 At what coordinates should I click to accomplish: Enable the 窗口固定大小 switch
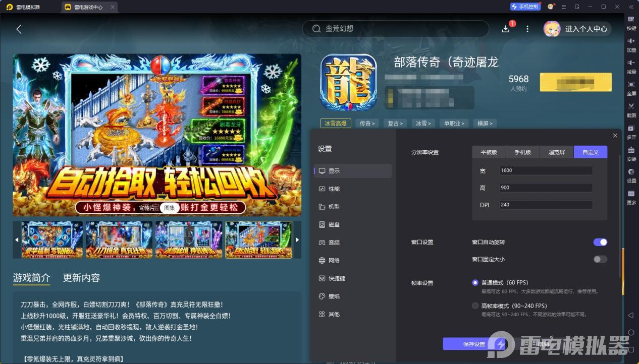600,259
